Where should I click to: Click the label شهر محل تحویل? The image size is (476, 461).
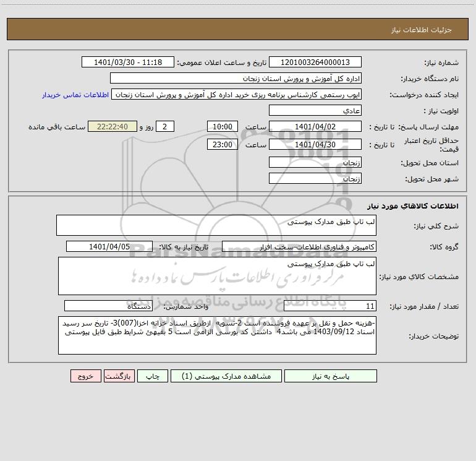[x=432, y=179]
